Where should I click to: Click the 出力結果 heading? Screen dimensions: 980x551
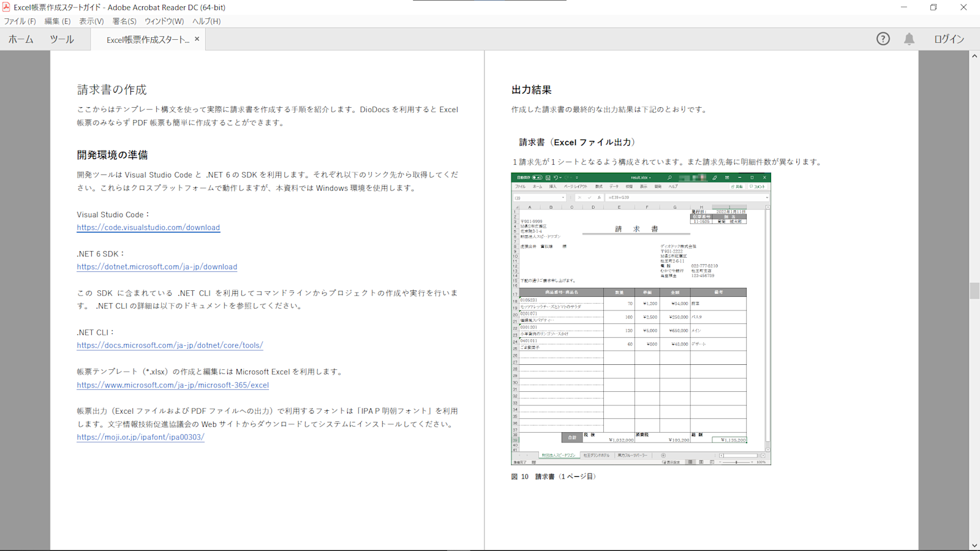(x=532, y=89)
